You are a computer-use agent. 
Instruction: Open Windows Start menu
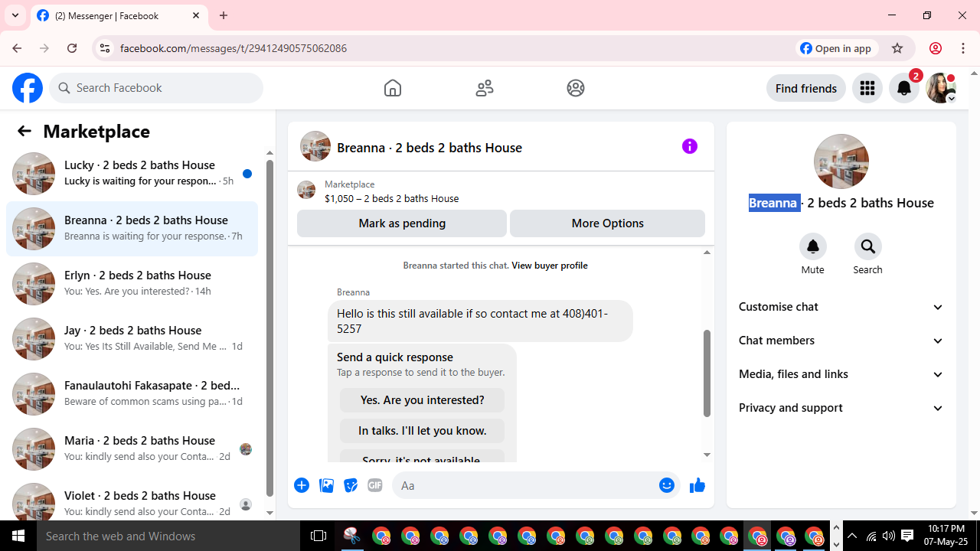tap(18, 536)
